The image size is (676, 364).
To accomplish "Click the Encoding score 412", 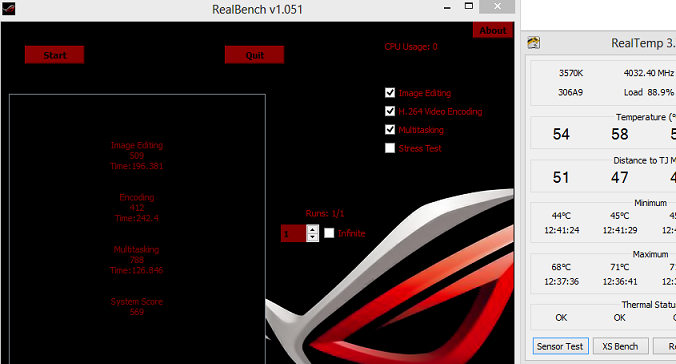I will (x=137, y=208).
